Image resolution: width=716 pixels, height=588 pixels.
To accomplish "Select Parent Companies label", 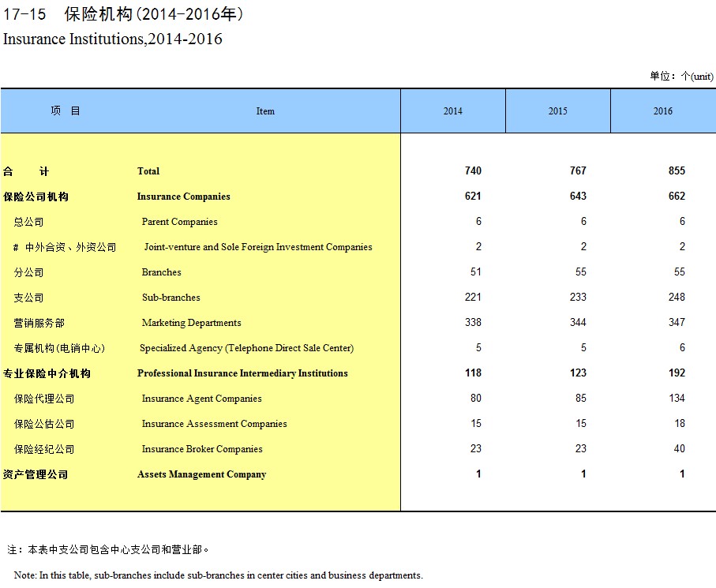I will [179, 222].
